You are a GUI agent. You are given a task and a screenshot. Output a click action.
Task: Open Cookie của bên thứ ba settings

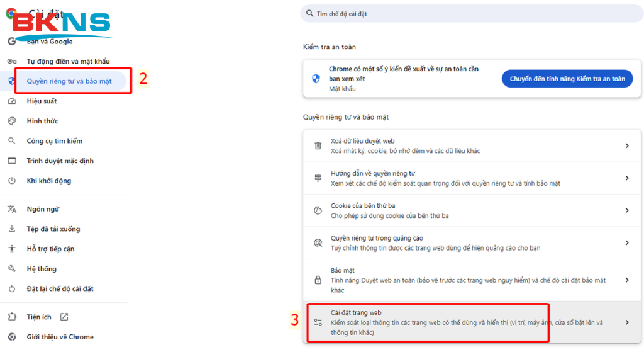point(472,210)
